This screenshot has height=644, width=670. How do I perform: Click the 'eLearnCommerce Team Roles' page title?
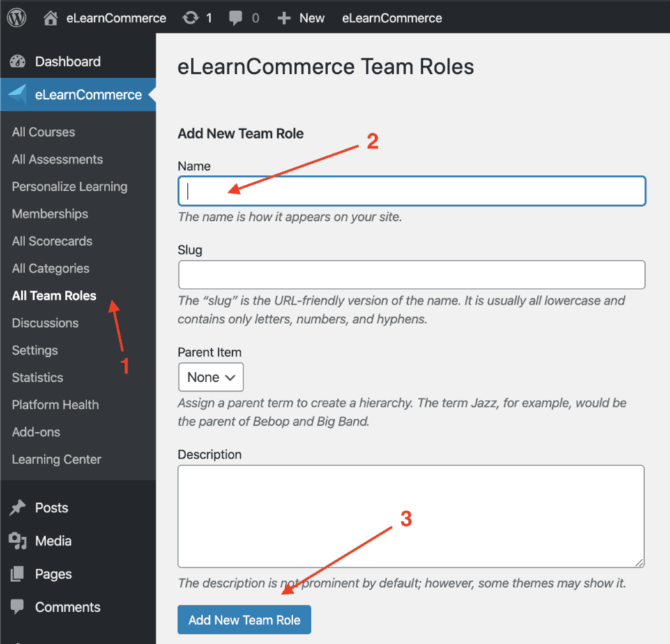coord(326,67)
